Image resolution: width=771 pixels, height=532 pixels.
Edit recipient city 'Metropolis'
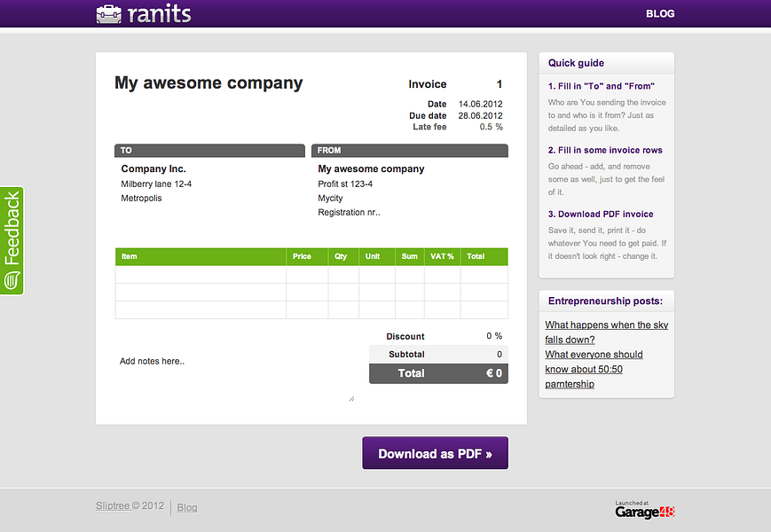[x=141, y=198]
